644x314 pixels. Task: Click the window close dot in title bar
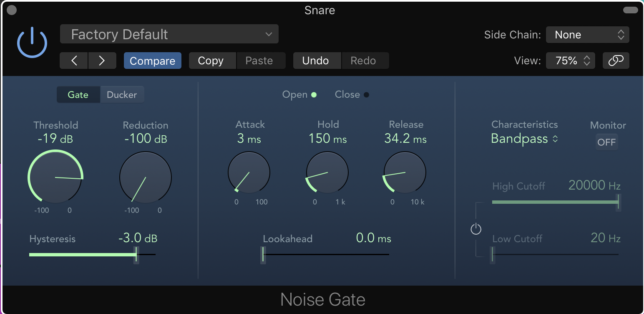[12, 10]
